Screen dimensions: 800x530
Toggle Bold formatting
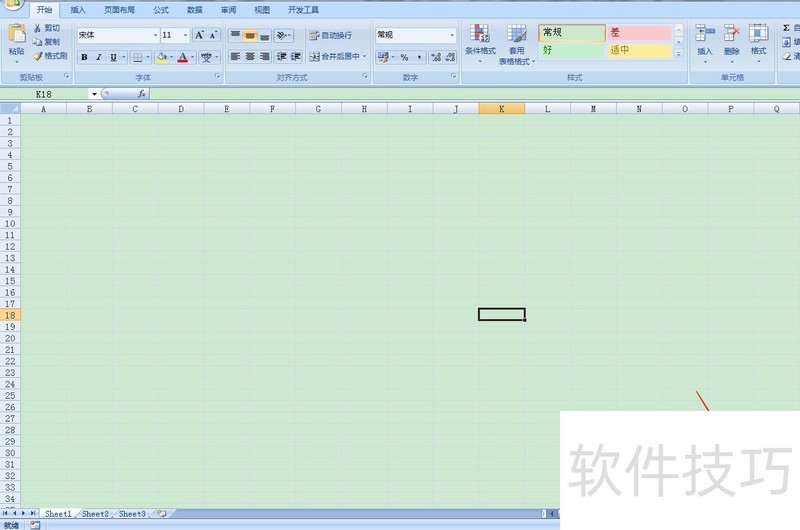84,57
